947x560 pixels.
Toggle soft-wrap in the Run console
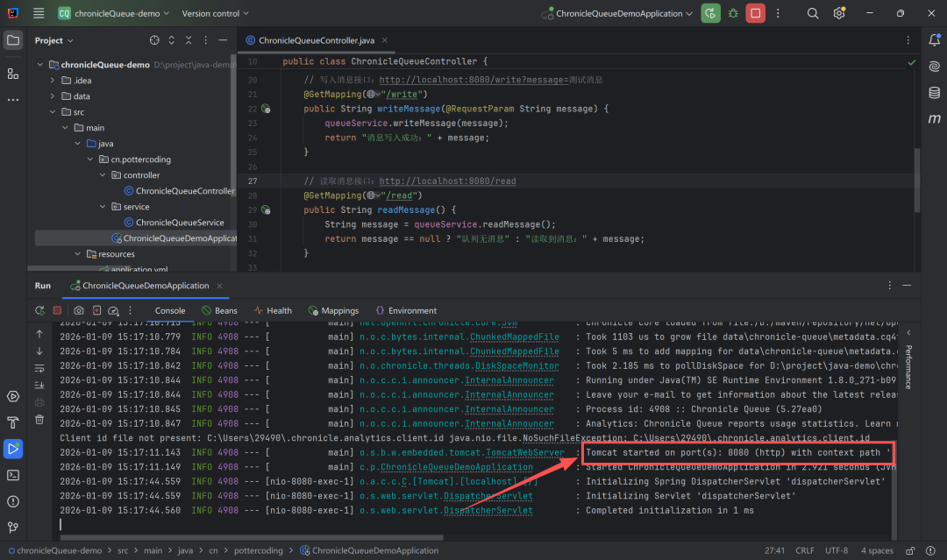[x=39, y=368]
